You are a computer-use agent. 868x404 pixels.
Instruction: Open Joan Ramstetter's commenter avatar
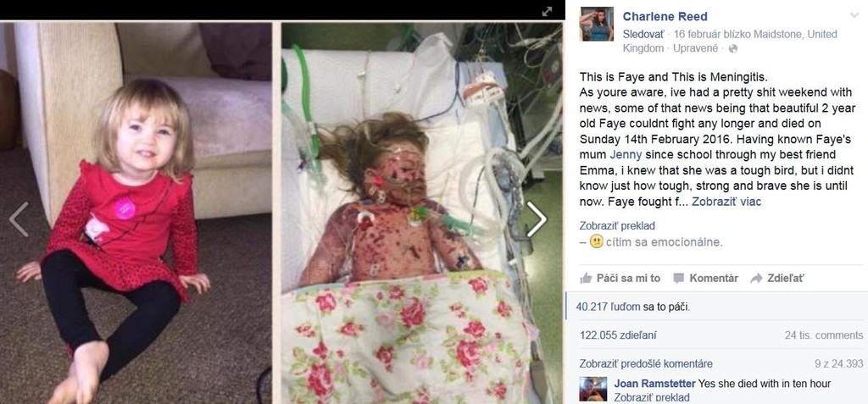[x=593, y=389]
